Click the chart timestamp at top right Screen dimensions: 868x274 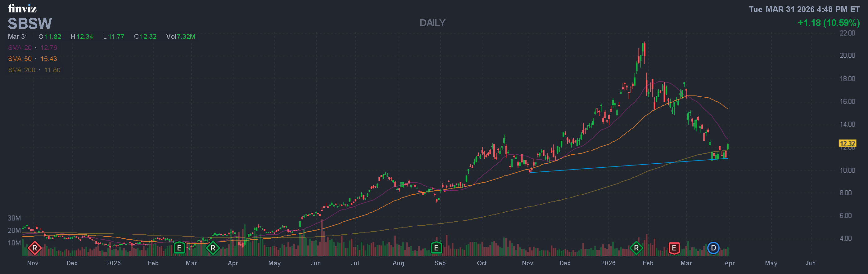[x=804, y=9]
